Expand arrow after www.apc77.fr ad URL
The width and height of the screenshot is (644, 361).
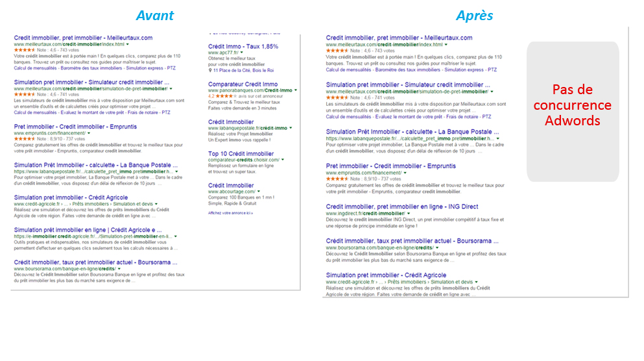241,53
